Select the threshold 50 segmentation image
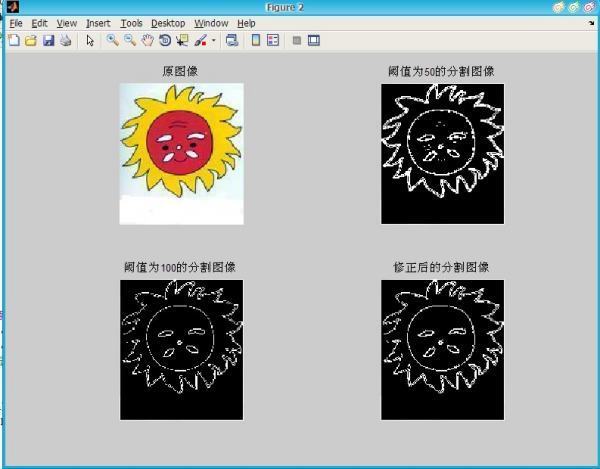600x469 pixels. point(442,154)
